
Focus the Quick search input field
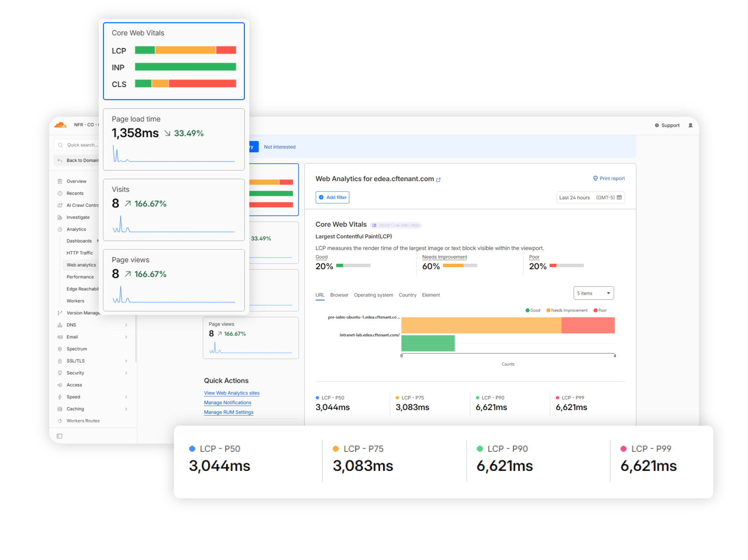point(77,145)
